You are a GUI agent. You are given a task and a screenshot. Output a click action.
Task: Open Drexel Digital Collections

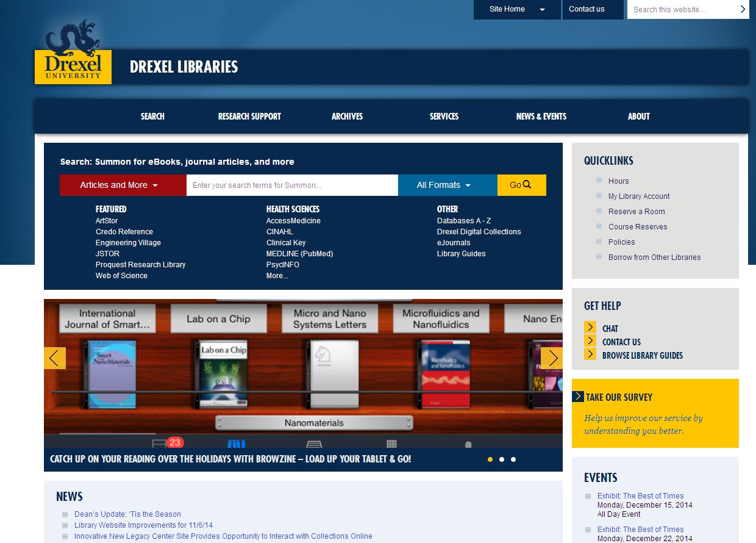479,232
